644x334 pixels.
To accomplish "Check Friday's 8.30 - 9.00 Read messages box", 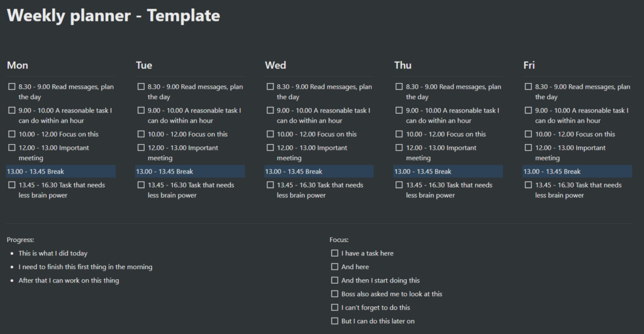I will [x=529, y=87].
